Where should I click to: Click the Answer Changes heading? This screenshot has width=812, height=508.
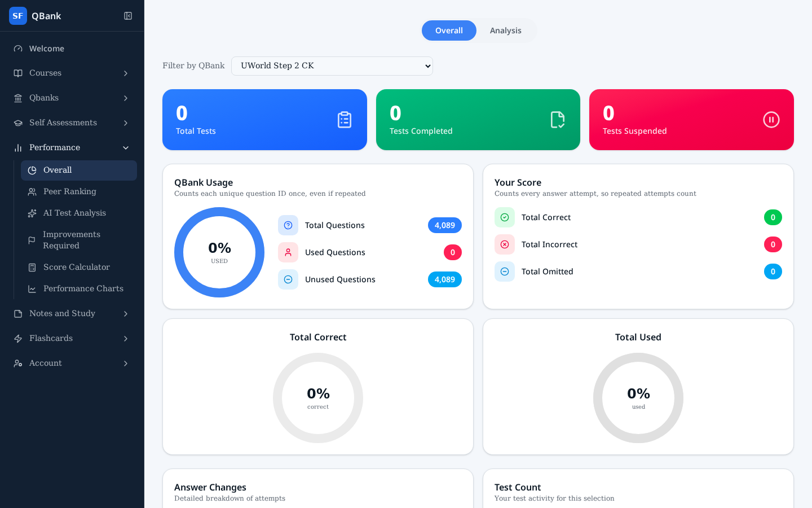210,487
